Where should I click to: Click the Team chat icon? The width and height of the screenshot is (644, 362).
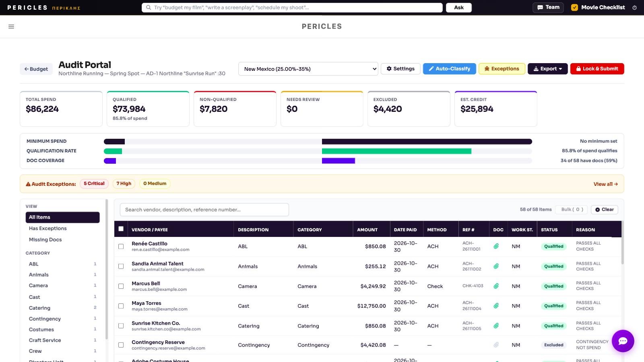point(540,7)
